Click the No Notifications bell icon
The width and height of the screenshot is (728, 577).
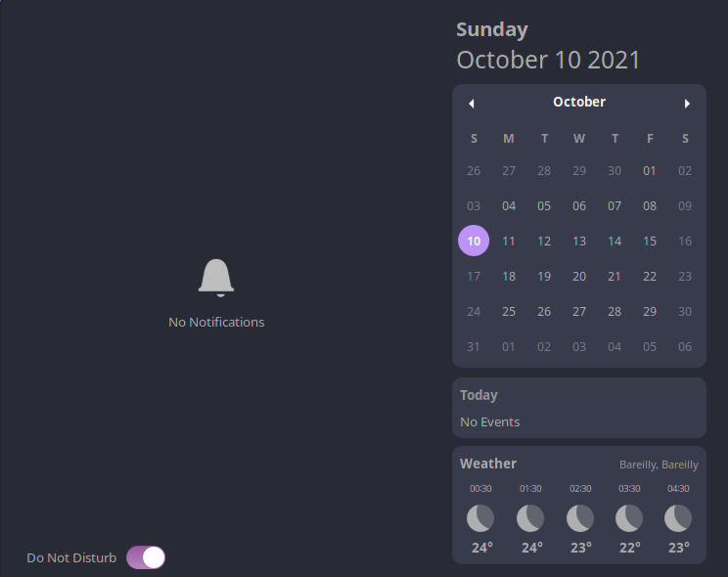pyautogui.click(x=216, y=278)
